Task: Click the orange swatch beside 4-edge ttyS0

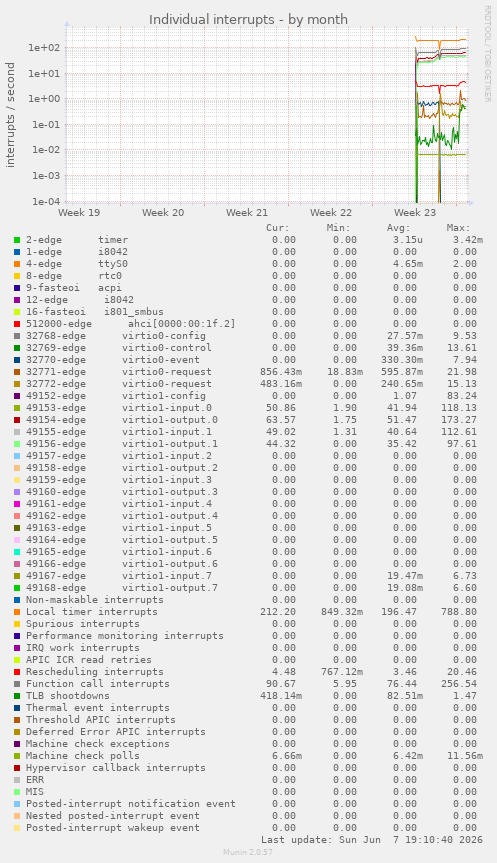Action: (x=17, y=264)
